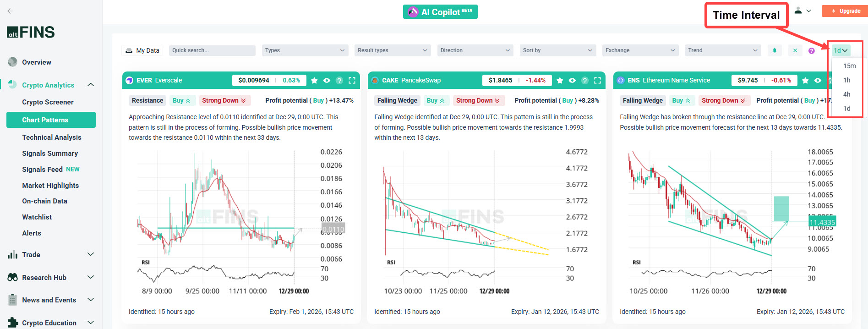The image size is (868, 329).
Task: Click the ENS coin logo
Action: point(620,80)
